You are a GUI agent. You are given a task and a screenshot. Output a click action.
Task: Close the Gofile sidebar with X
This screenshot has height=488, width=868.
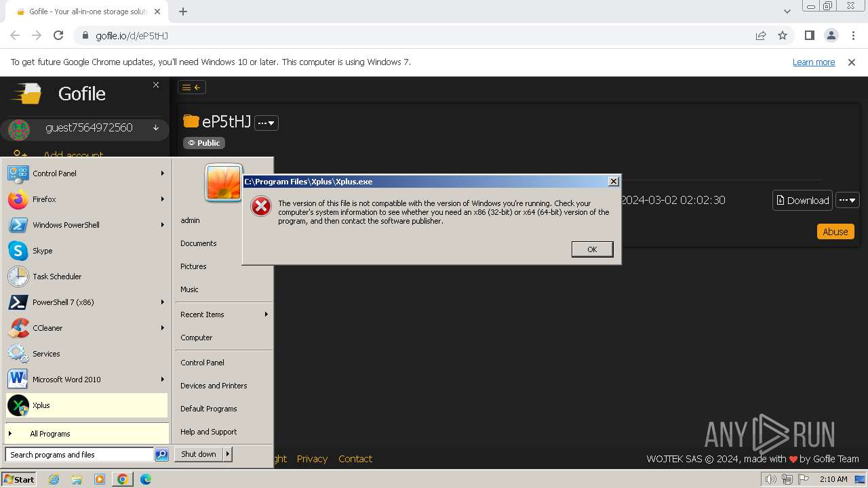[156, 85]
